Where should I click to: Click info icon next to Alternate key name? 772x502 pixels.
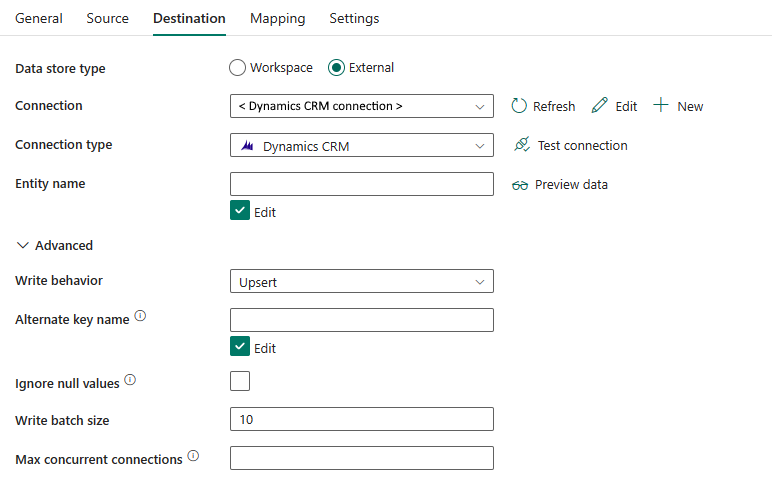click(140, 315)
